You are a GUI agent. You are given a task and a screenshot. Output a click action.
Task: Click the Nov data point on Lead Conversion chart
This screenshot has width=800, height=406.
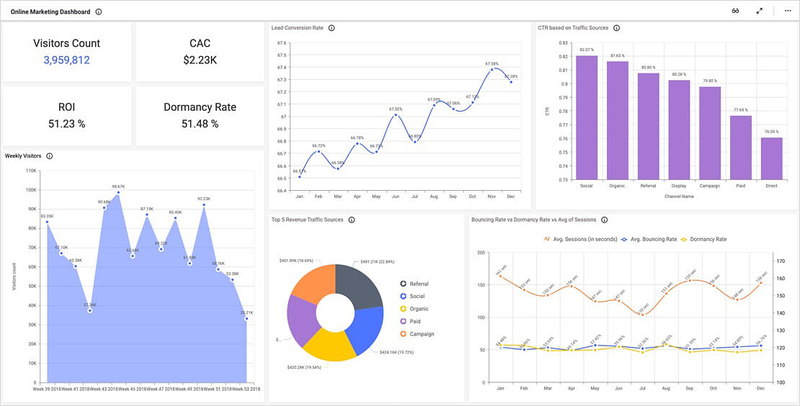492,69
